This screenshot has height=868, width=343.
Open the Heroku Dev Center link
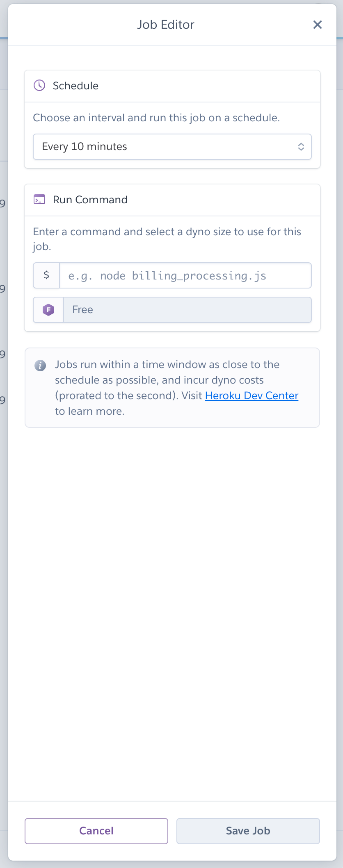pos(252,395)
